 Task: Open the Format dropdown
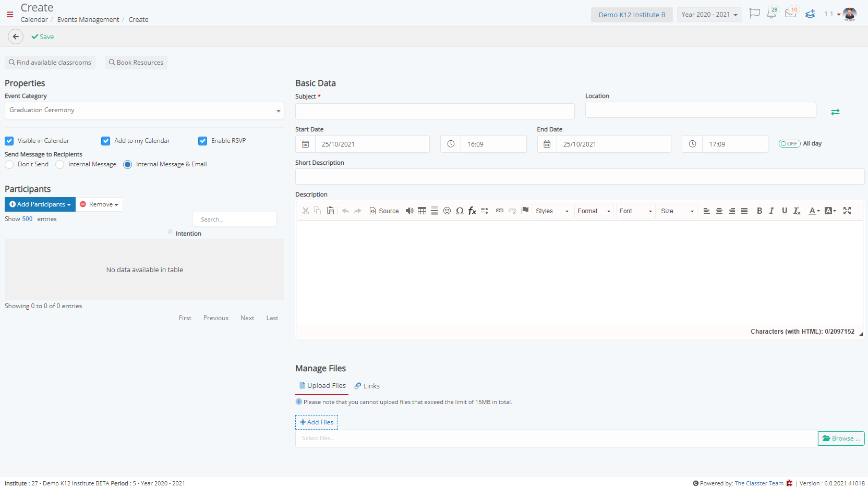point(594,211)
